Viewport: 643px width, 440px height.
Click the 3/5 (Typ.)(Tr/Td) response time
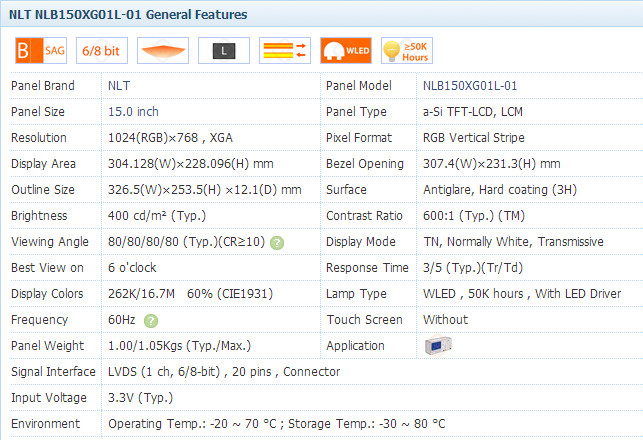point(473,268)
